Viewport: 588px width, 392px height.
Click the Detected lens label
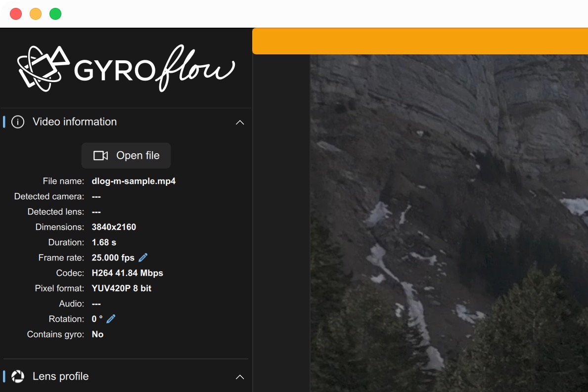pyautogui.click(x=56, y=212)
